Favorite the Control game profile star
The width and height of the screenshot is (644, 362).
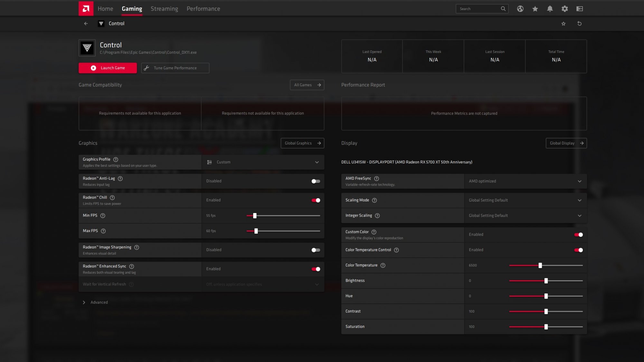pyautogui.click(x=563, y=23)
